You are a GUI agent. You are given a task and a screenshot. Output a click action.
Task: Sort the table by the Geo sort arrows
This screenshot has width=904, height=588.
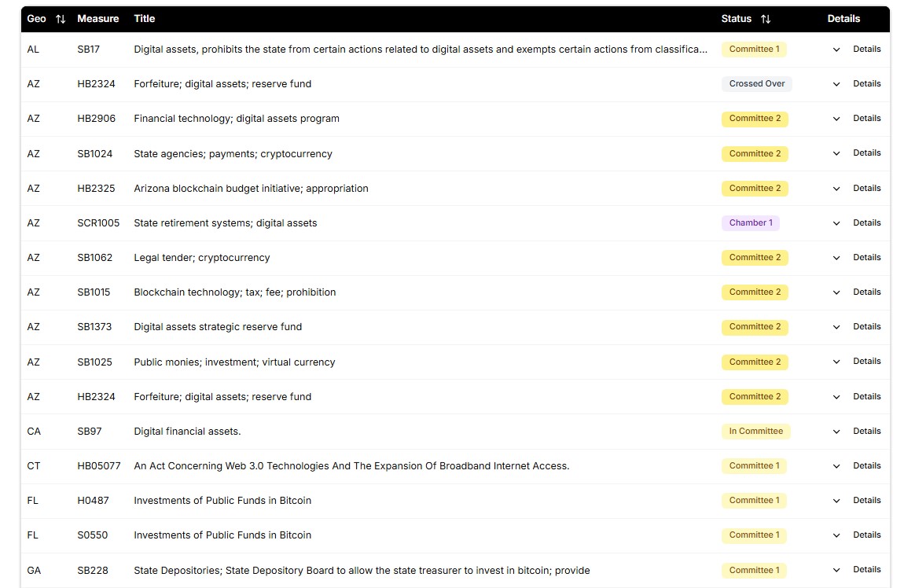61,19
